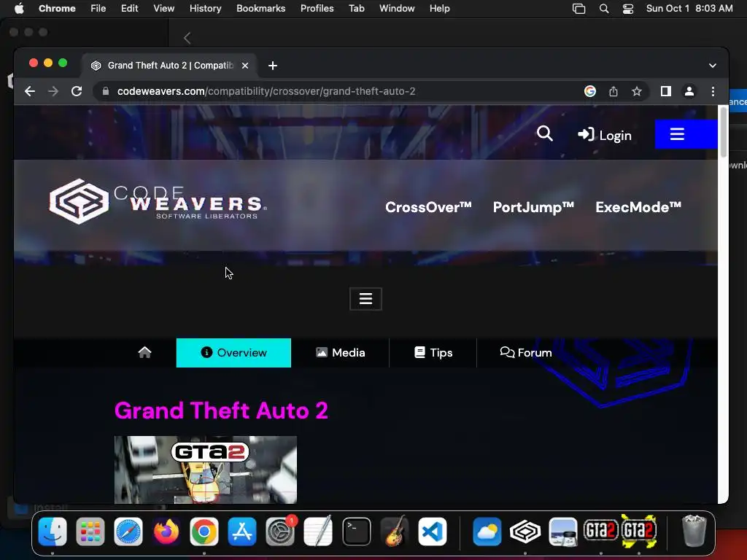
Task: Close the Grand Theft Auto 2 tab
Action: coord(245,66)
